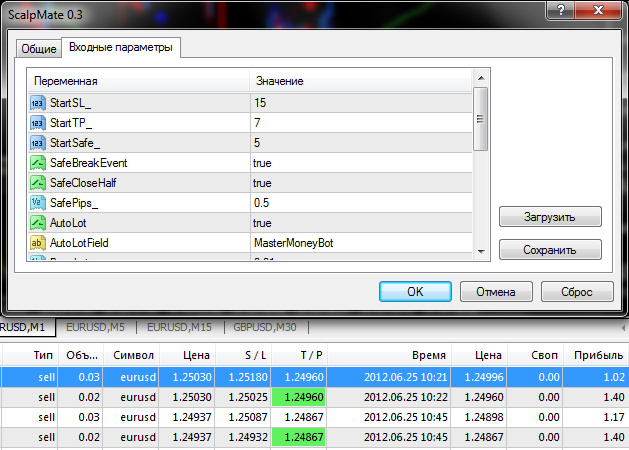Click the boolean icon beside AutoLot
Viewport: 629px width, 450px height.
pyautogui.click(x=38, y=223)
